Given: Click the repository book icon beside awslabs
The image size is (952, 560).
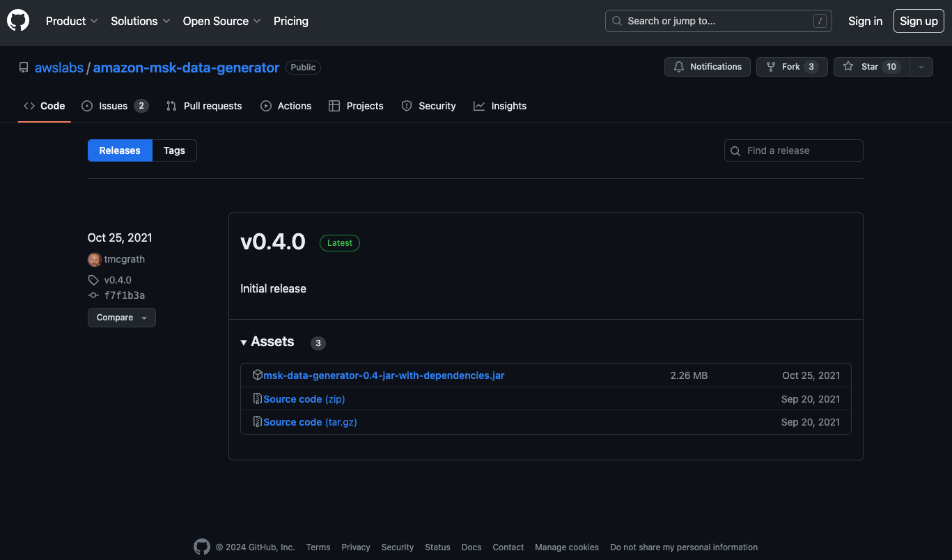Looking at the screenshot, I should click(23, 67).
